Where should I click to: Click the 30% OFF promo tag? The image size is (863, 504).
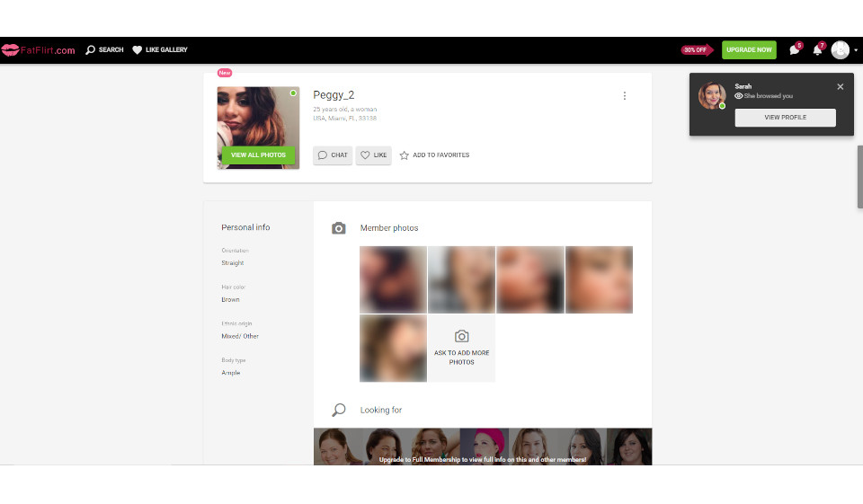point(696,50)
